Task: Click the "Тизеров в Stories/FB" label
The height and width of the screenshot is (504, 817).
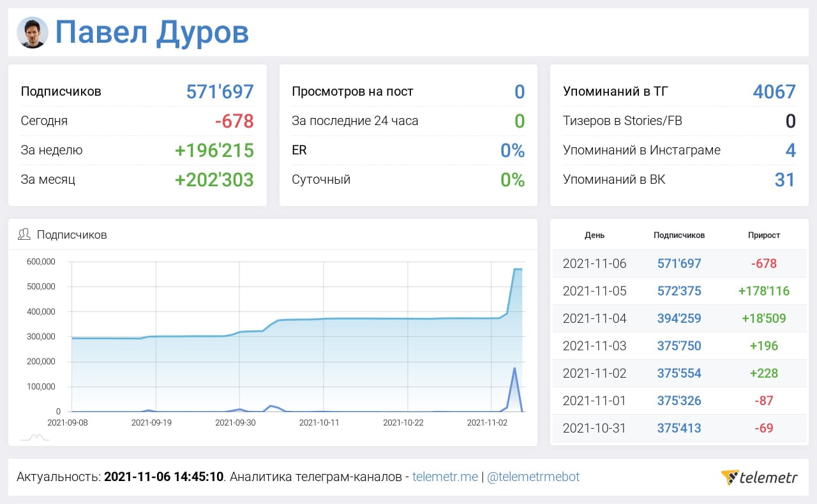Action: tap(622, 121)
